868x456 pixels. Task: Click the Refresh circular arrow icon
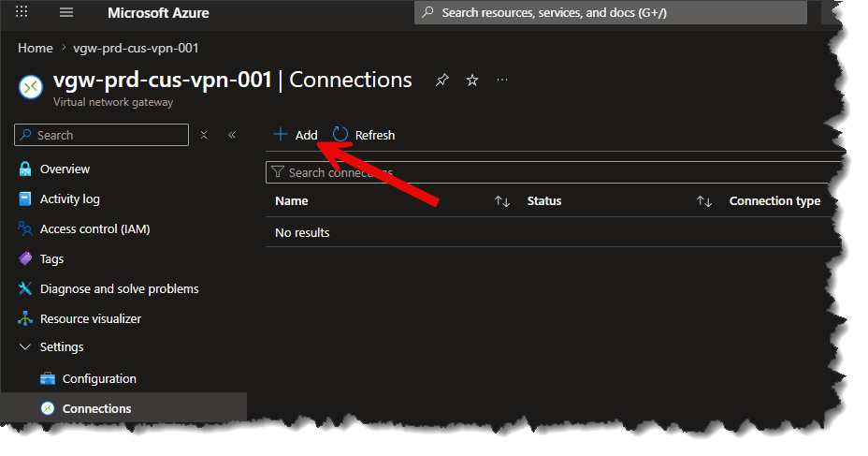[x=340, y=135]
